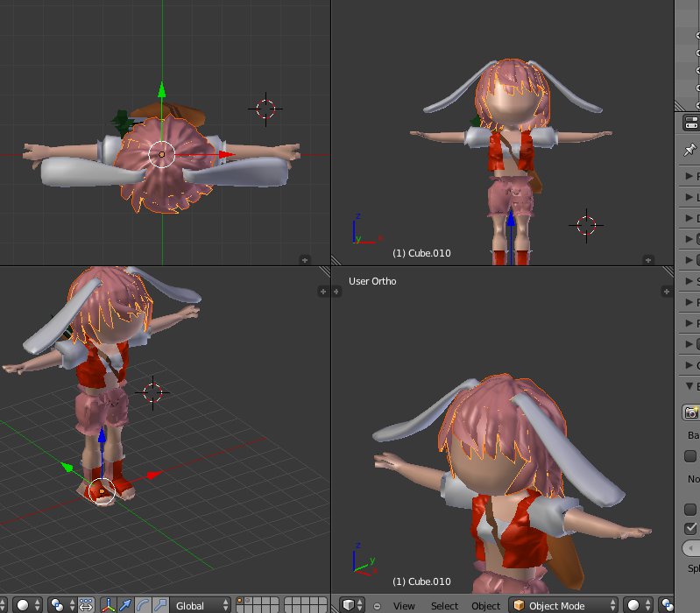Click (1) Cube.010 label in bottom-right viewport
The image size is (700, 613).
(x=421, y=581)
